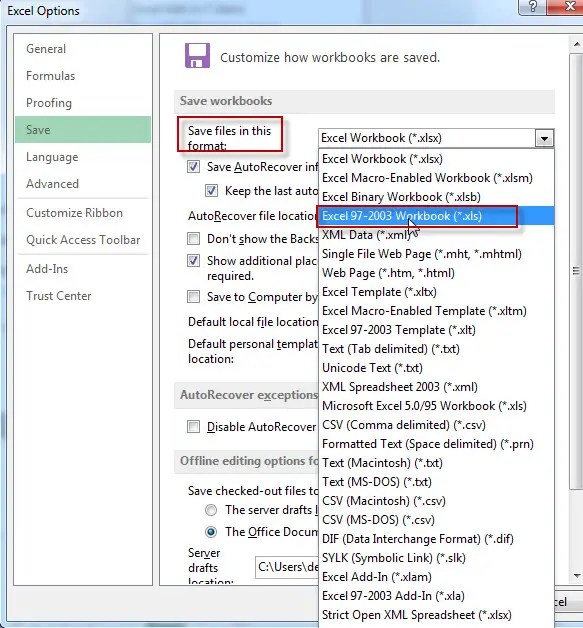Viewport: 583px width, 628px height.
Task: Choose XML Spreadsheet 2003 (*.xml)
Action: click(x=436, y=387)
